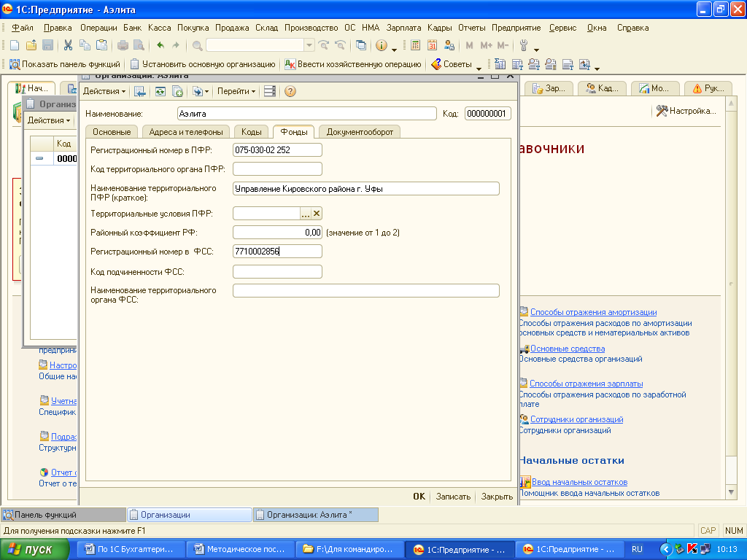Click the Find in list icon in form toolbar
Image resolution: width=747 pixels, height=560 pixels.
(x=139, y=91)
